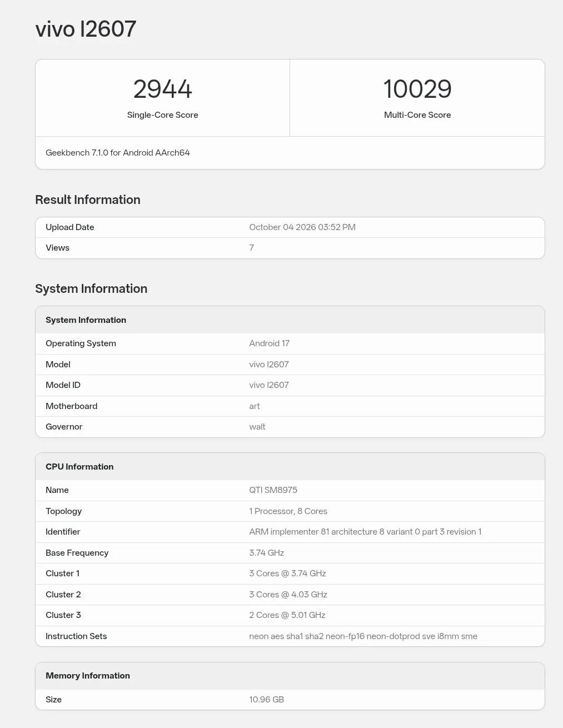Click the CPU Name label
Screen dimensions: 563x728
[x=57, y=490]
